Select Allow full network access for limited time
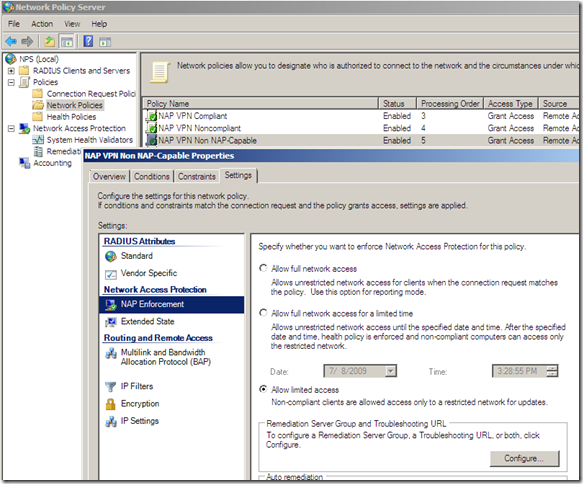This screenshot has height=484, width=583. coord(263,313)
